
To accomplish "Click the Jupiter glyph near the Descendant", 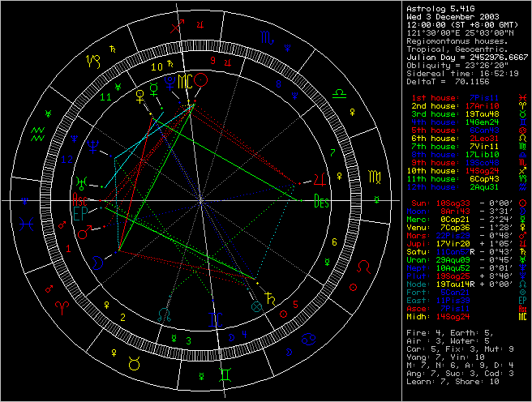I will coord(322,180).
